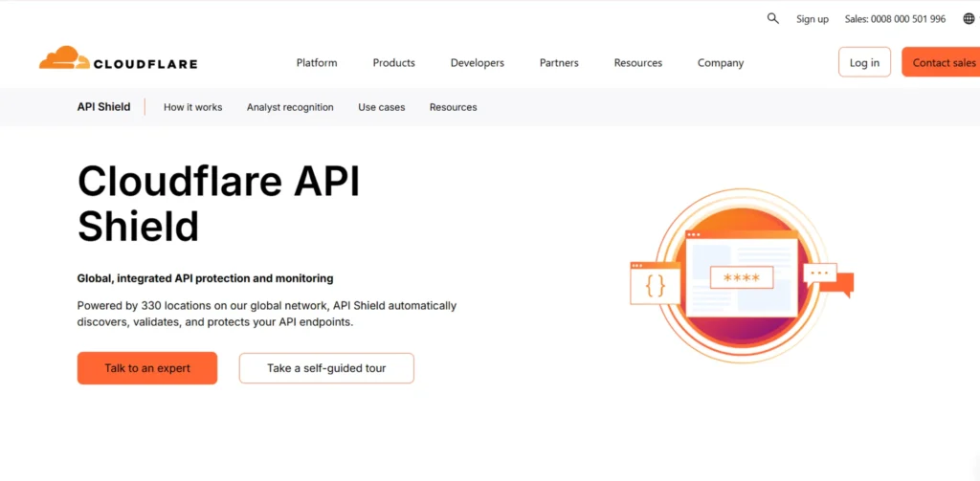980x481 pixels.
Task: Open the search magnifier icon
Action: [773, 19]
